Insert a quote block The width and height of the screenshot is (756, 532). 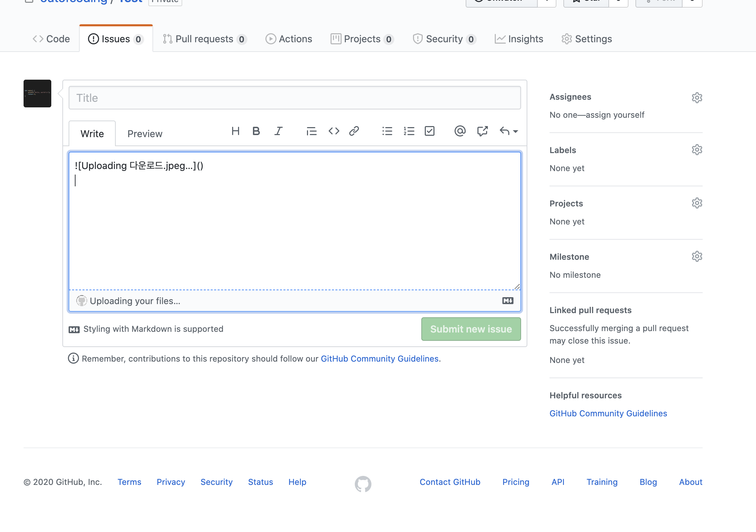pyautogui.click(x=311, y=131)
